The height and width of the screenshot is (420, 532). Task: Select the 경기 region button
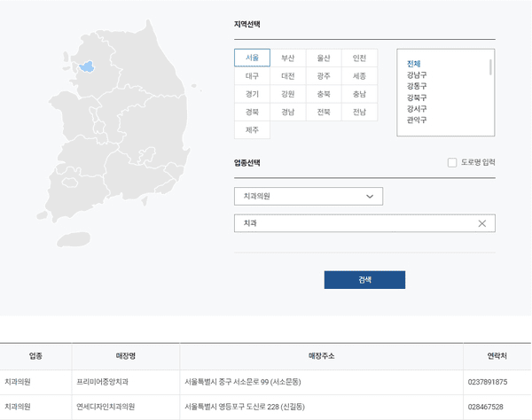[x=252, y=94]
